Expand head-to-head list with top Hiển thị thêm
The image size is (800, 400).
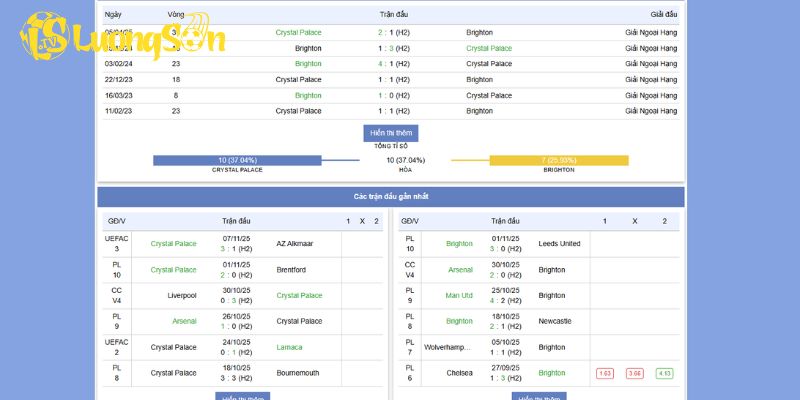click(390, 133)
